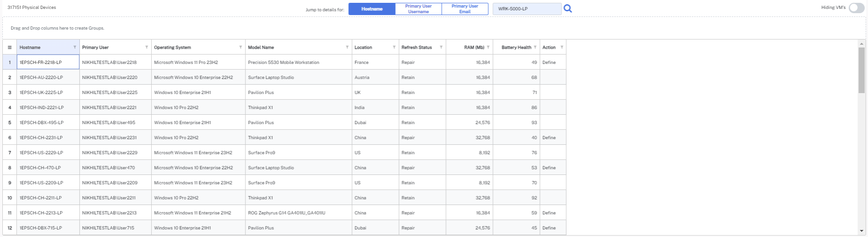Toggle the Hiding VM's switch
This screenshot has width=868, height=237.
tap(856, 8)
